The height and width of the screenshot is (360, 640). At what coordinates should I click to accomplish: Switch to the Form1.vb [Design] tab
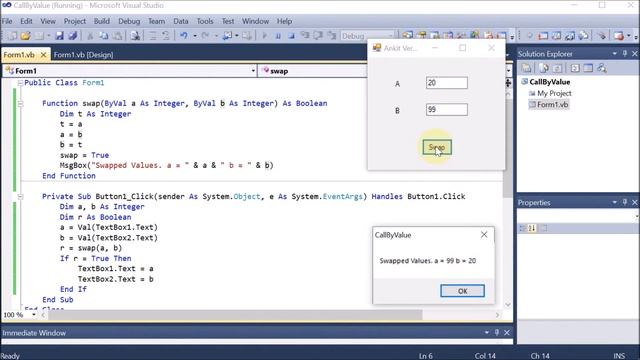click(x=84, y=55)
